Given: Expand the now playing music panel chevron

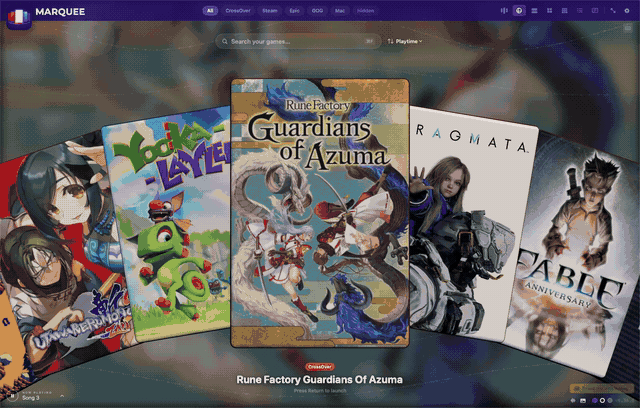Looking at the screenshot, I should (x=62, y=396).
